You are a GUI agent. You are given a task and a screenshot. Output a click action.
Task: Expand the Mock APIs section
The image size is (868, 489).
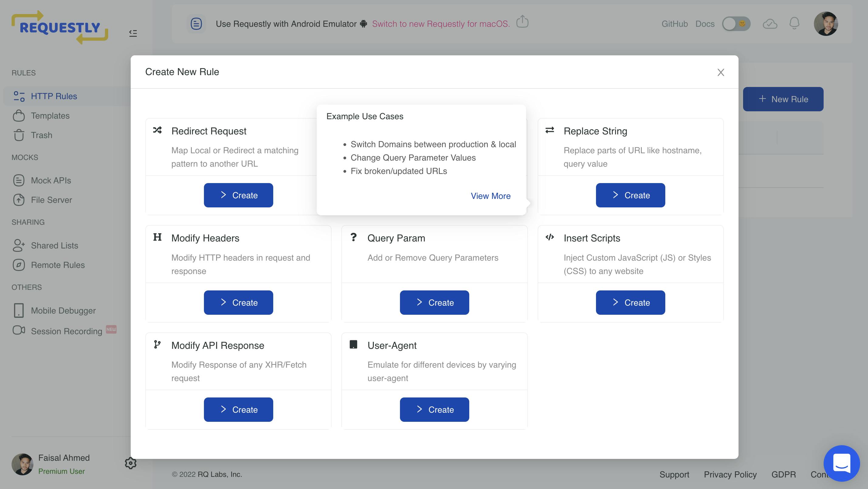[51, 179]
